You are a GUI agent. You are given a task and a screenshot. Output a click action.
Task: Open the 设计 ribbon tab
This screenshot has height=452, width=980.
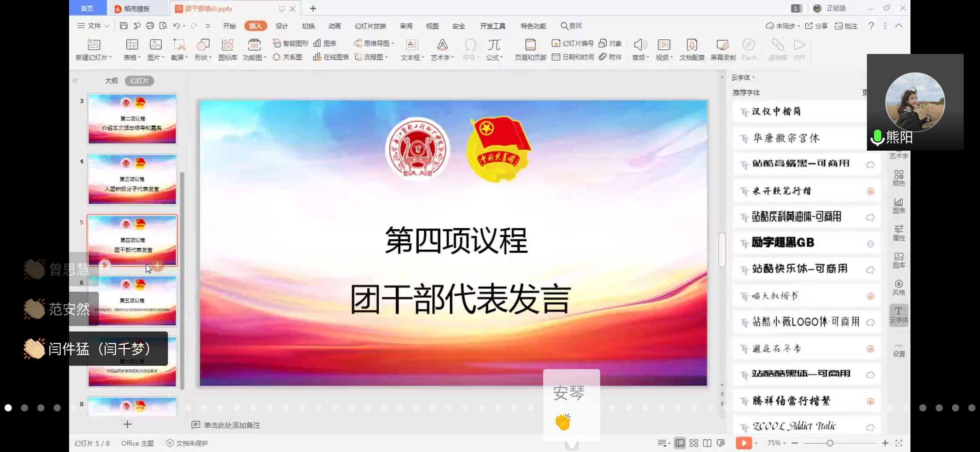[x=282, y=26]
